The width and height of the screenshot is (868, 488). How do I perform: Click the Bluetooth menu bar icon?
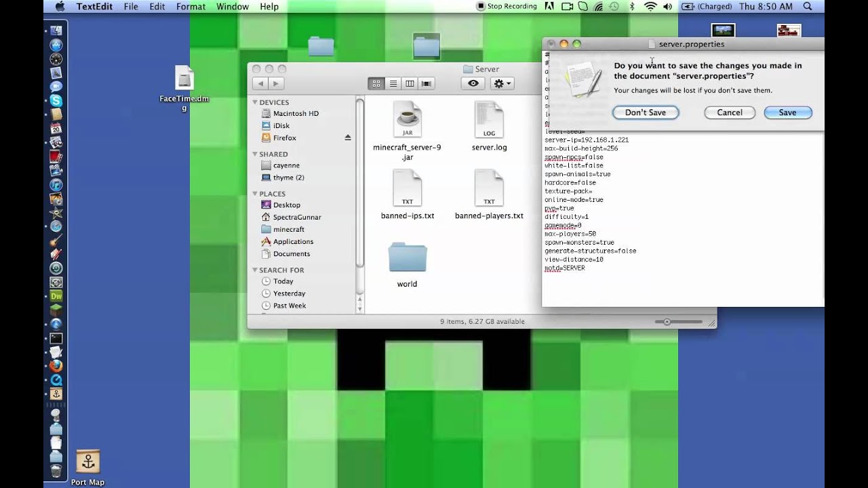632,6
